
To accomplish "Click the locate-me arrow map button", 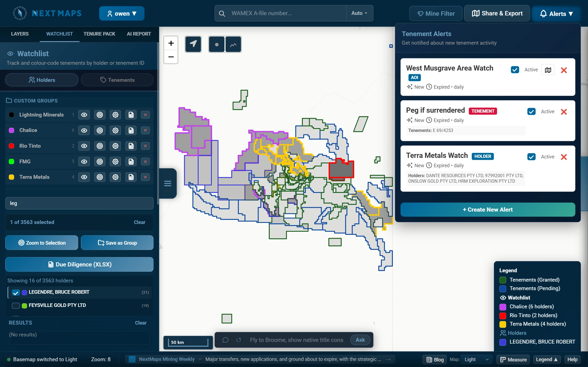I will (193, 44).
